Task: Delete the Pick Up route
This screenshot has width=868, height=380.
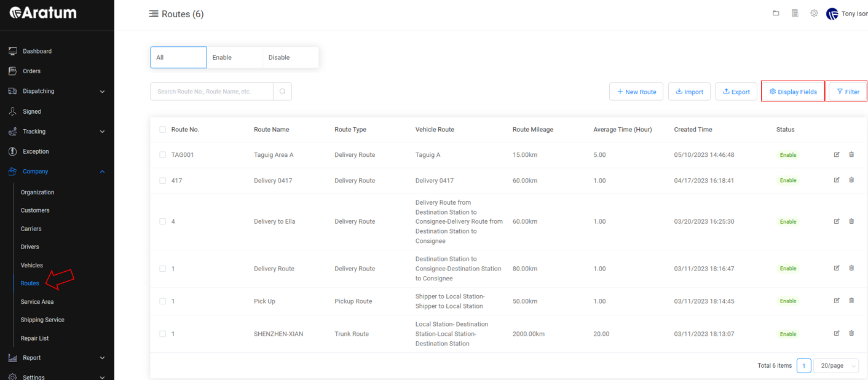Action: pyautogui.click(x=851, y=301)
